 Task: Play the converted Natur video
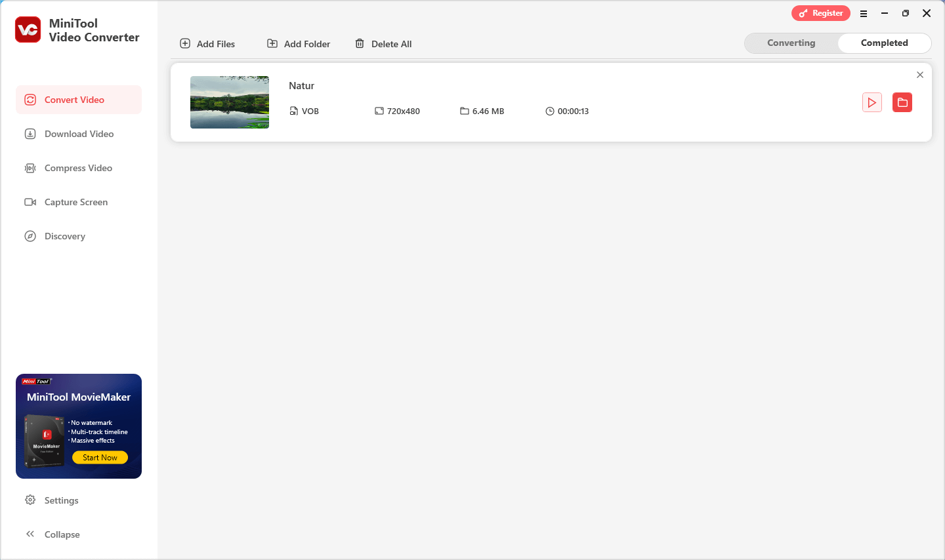click(x=872, y=102)
